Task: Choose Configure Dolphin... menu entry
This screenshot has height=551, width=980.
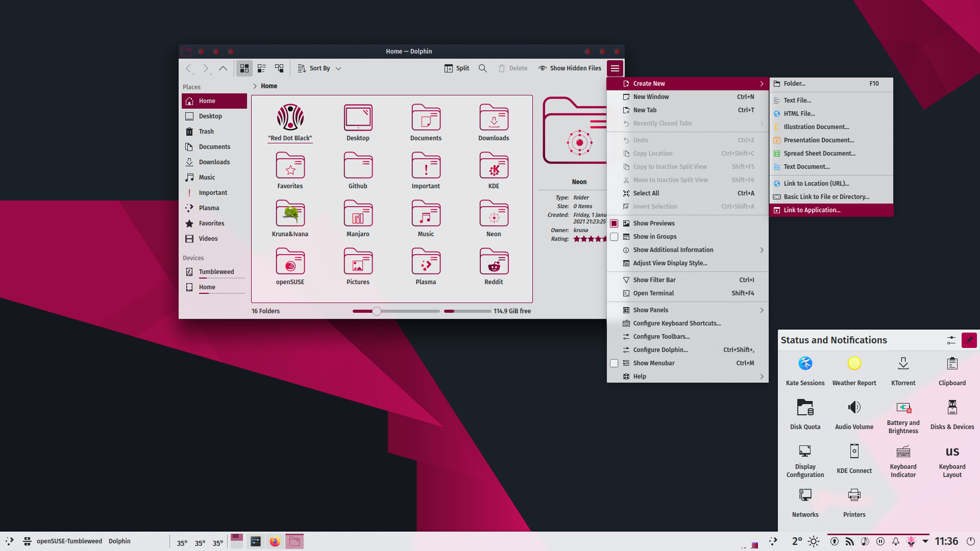Action: pos(688,350)
